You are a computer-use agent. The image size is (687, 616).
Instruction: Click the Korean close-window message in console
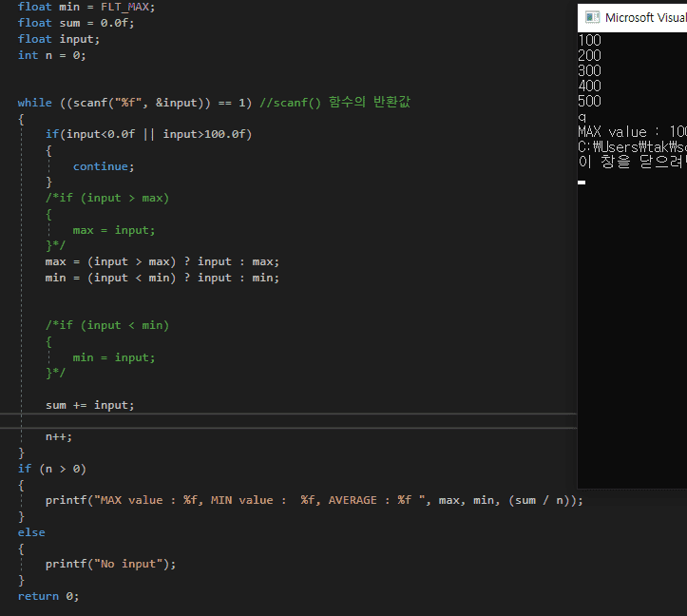632,162
